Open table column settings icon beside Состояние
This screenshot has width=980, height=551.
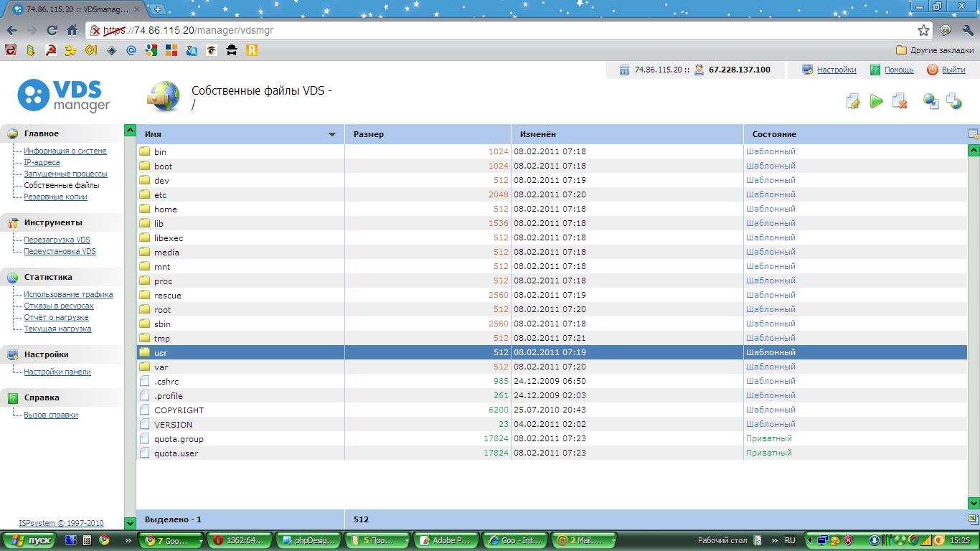[x=974, y=134]
